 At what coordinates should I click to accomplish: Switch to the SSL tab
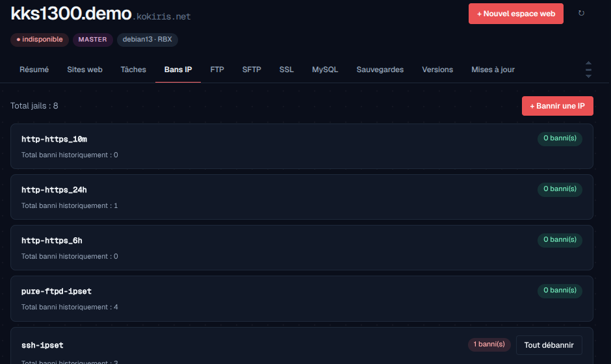tap(287, 70)
